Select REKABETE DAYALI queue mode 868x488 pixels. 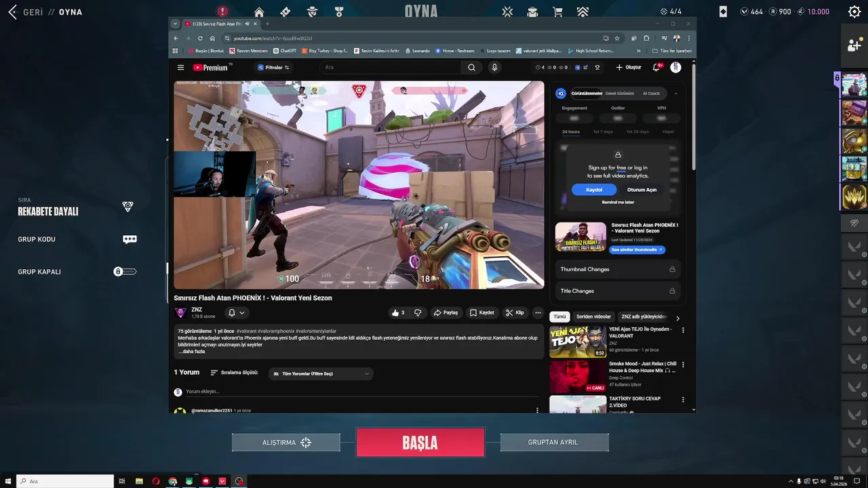[x=47, y=211]
